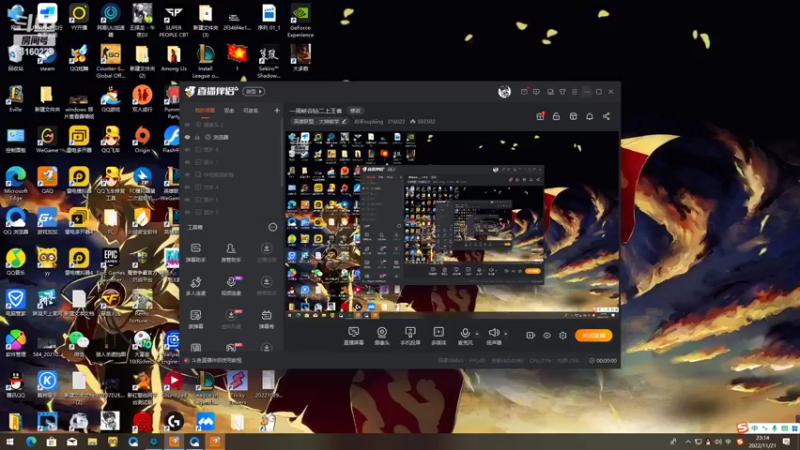Open File Explorer in the taskbar
Viewport: 800px width, 450px height.
click(92, 442)
